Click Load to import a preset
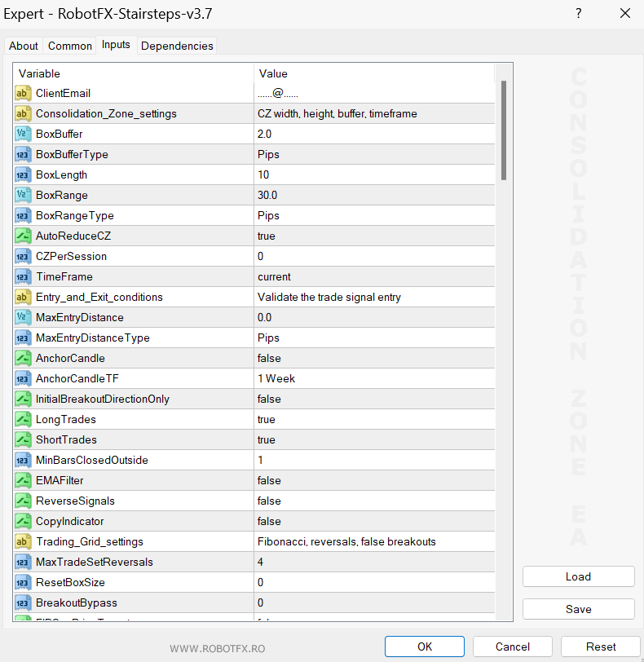The height and width of the screenshot is (662, 644). coord(578,576)
